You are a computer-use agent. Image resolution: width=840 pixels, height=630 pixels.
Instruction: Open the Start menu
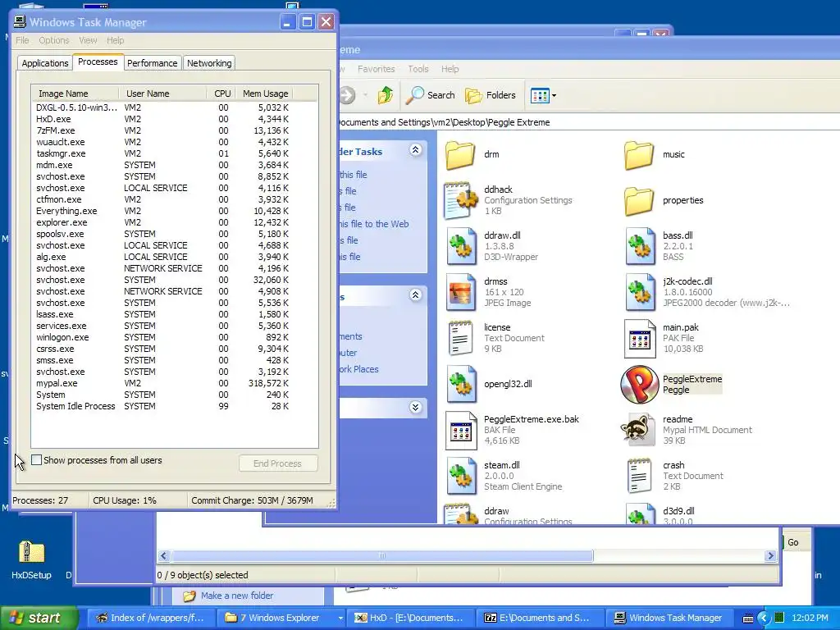pyautogui.click(x=38, y=618)
